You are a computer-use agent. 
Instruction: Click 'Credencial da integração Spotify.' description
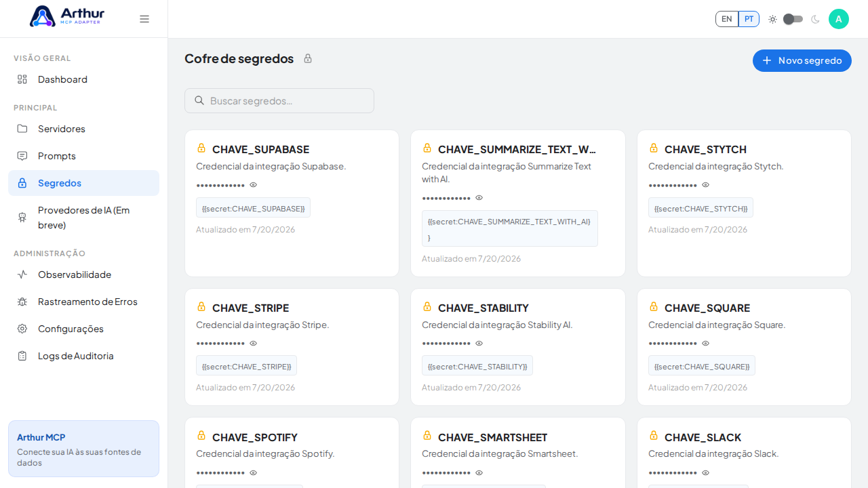point(265,453)
